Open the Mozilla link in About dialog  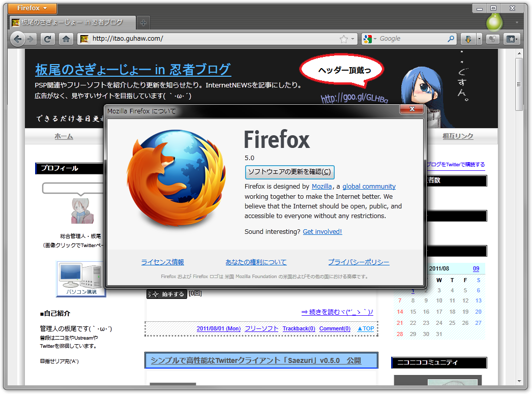coord(321,187)
